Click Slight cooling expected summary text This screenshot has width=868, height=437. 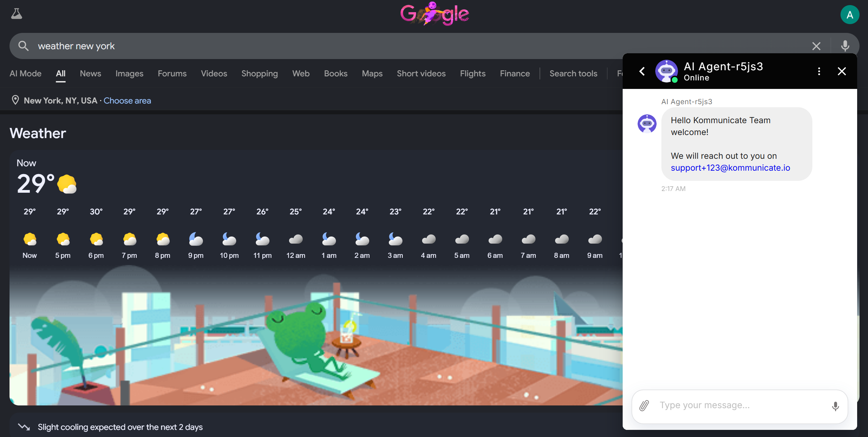coord(120,427)
